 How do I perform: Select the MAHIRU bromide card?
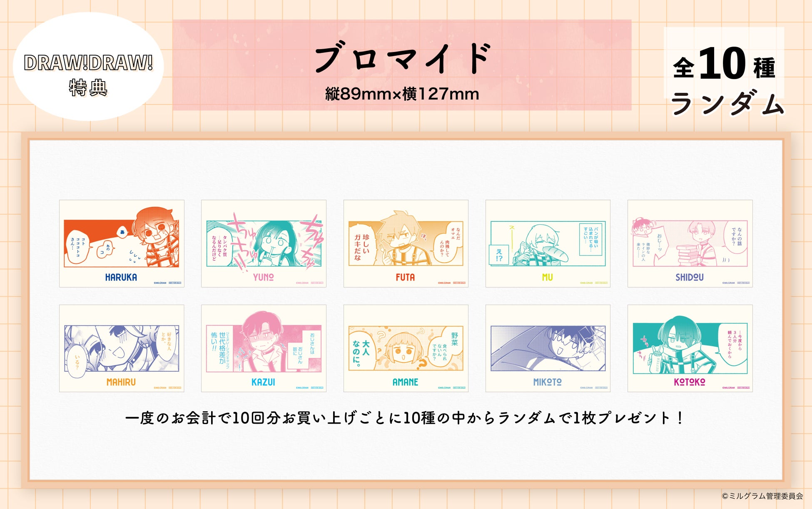122,348
